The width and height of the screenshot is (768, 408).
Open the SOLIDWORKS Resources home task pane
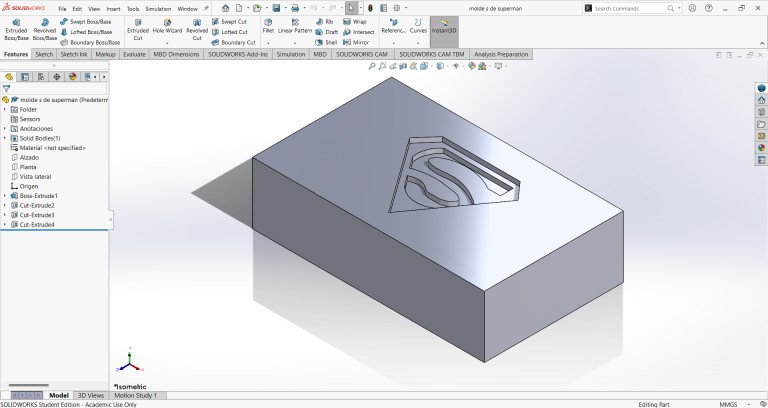(x=761, y=100)
